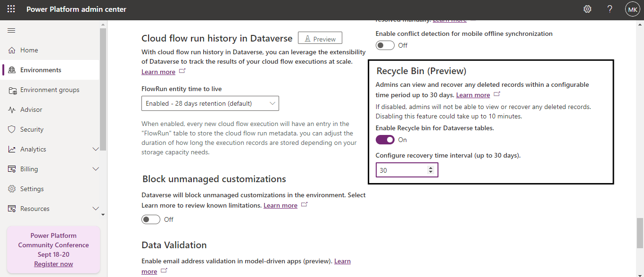Expand the Analytics navigation section
This screenshot has height=277, width=644.
[96, 149]
